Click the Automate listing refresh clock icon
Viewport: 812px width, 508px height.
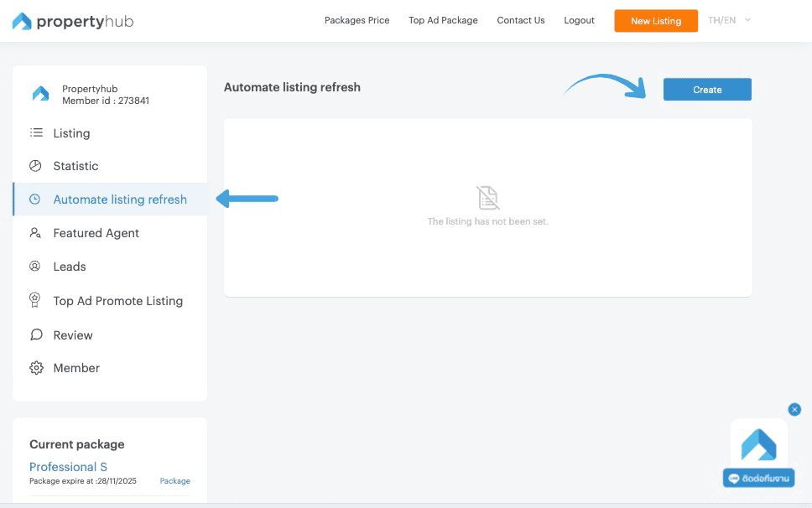click(34, 199)
